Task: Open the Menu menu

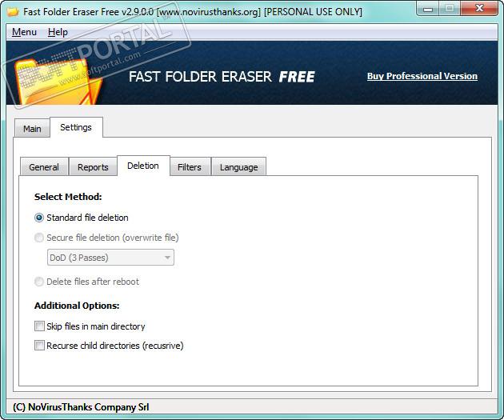Action: (24, 32)
